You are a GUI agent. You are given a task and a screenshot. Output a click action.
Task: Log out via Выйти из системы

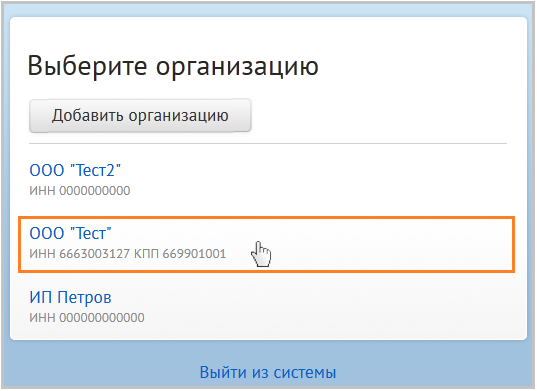pos(268,372)
